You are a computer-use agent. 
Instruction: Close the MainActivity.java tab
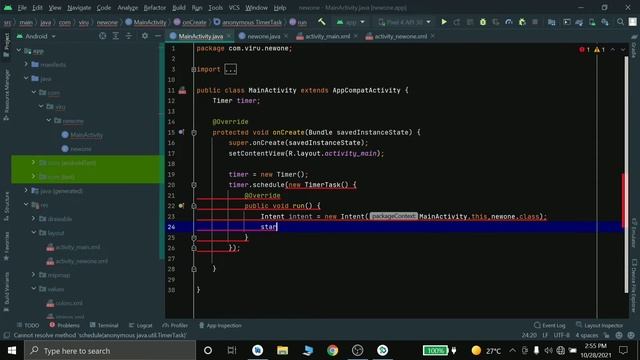(x=229, y=36)
